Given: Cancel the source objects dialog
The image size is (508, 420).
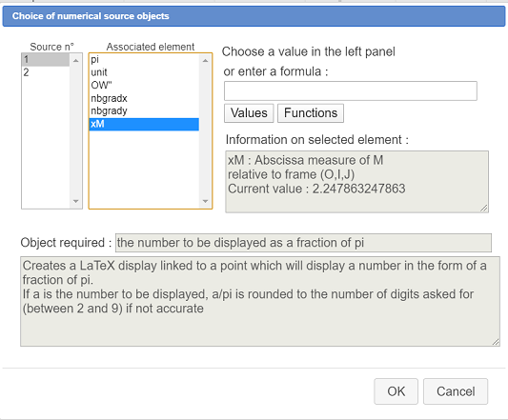Looking at the screenshot, I should click(x=456, y=391).
